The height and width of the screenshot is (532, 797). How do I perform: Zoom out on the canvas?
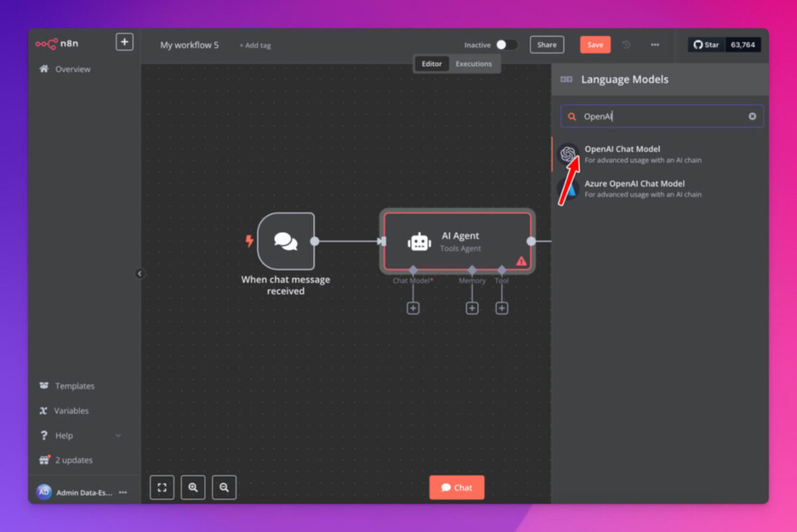(224, 488)
